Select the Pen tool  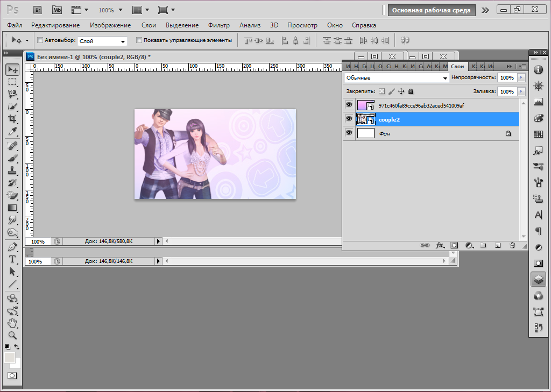pyautogui.click(x=12, y=246)
